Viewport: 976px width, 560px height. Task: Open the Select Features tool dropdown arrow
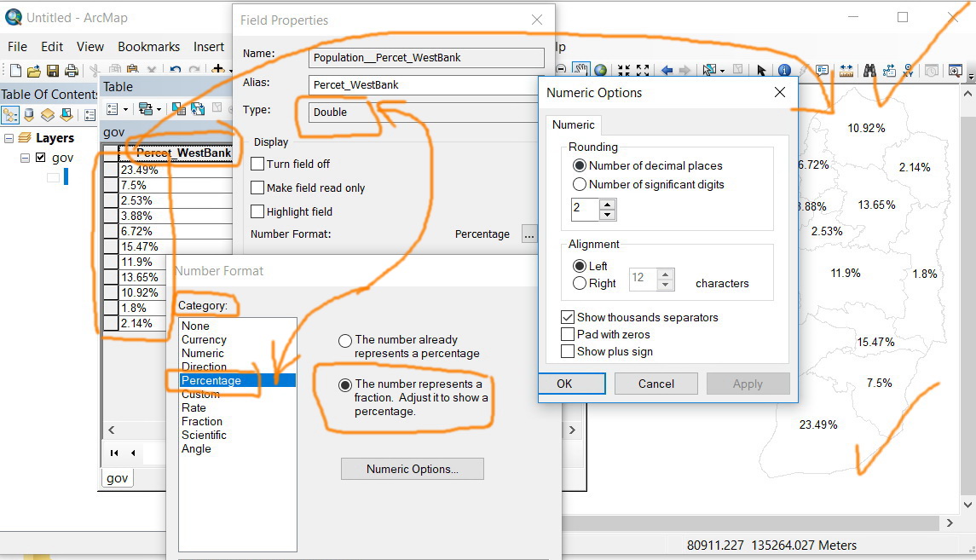point(722,71)
